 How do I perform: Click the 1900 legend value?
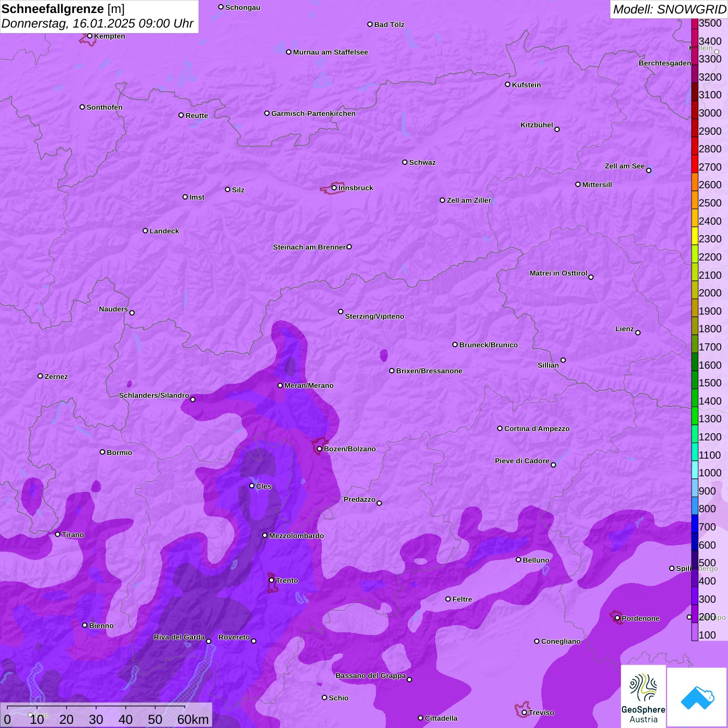(710, 311)
